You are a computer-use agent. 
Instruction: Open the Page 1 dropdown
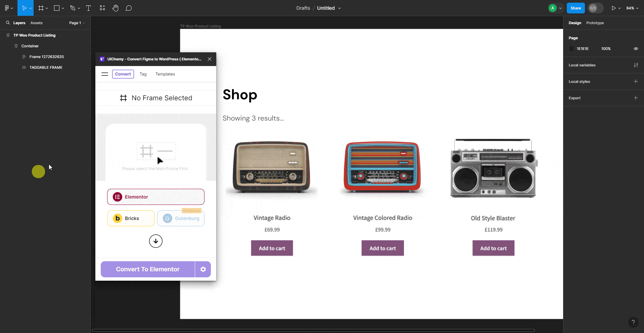77,23
